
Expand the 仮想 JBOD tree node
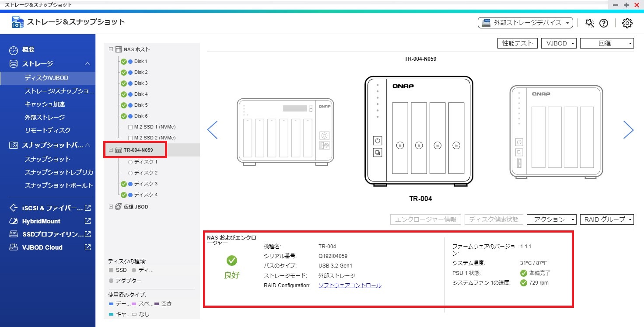pos(111,207)
